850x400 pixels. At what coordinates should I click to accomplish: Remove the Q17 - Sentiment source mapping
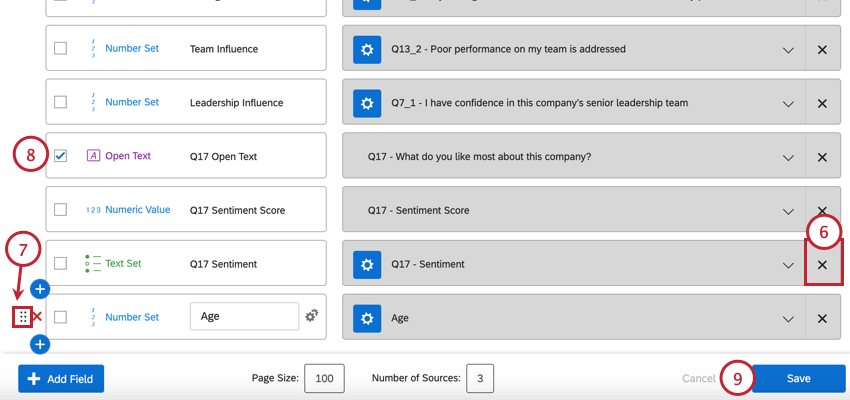(x=822, y=265)
